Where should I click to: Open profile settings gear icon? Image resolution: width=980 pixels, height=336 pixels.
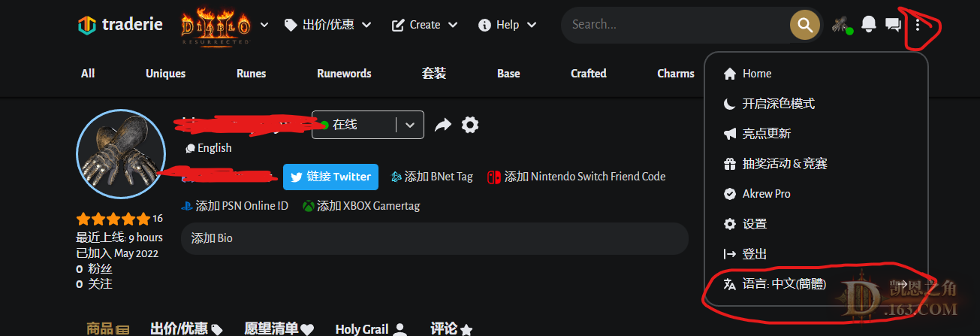(x=470, y=125)
